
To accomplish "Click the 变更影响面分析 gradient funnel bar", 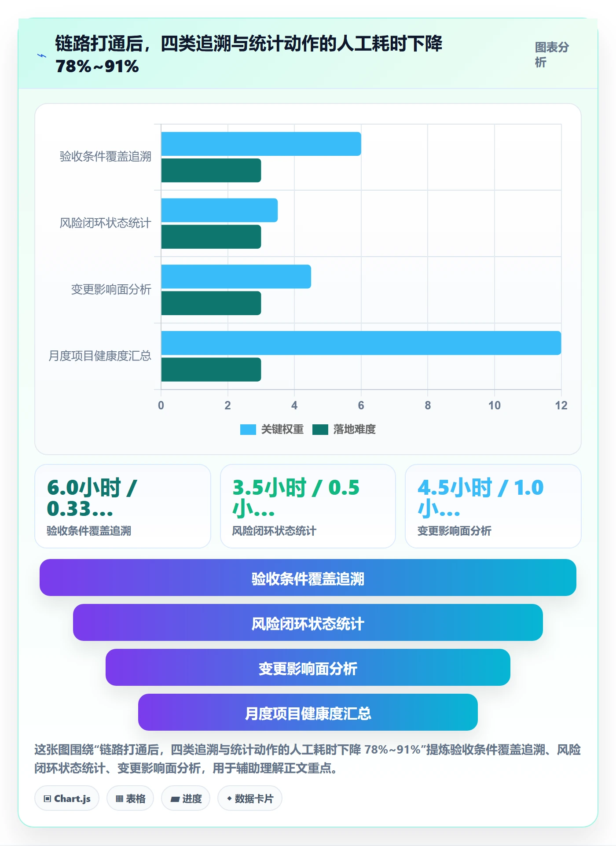I will 308,667.
